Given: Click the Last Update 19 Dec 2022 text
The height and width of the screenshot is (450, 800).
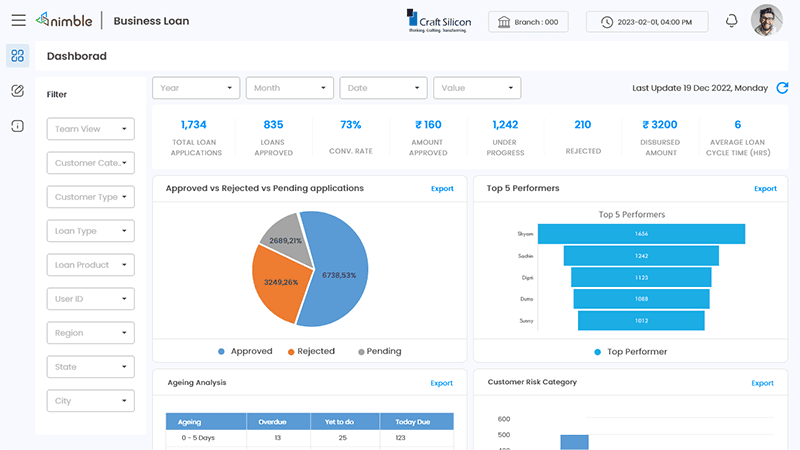Looking at the screenshot, I should [700, 88].
